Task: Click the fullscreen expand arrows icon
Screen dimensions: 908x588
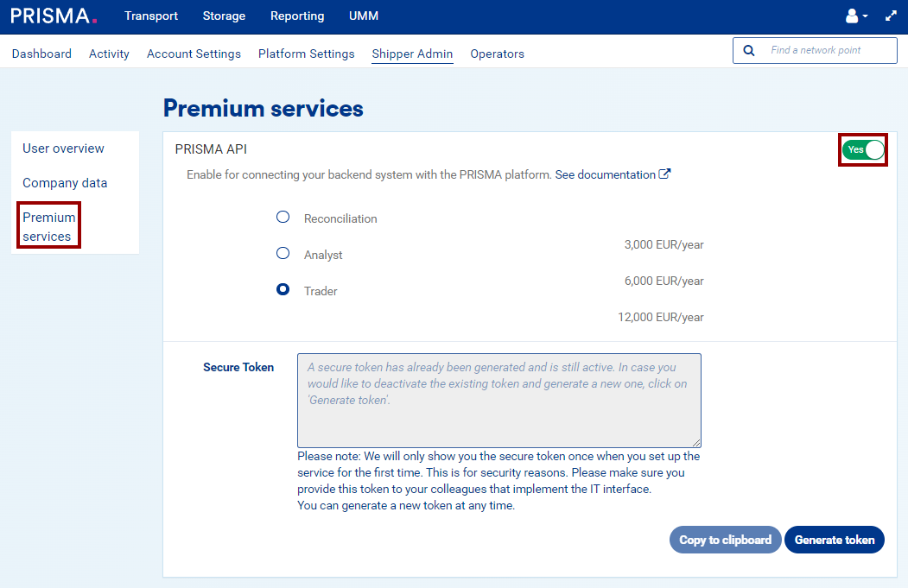Action: (x=892, y=16)
